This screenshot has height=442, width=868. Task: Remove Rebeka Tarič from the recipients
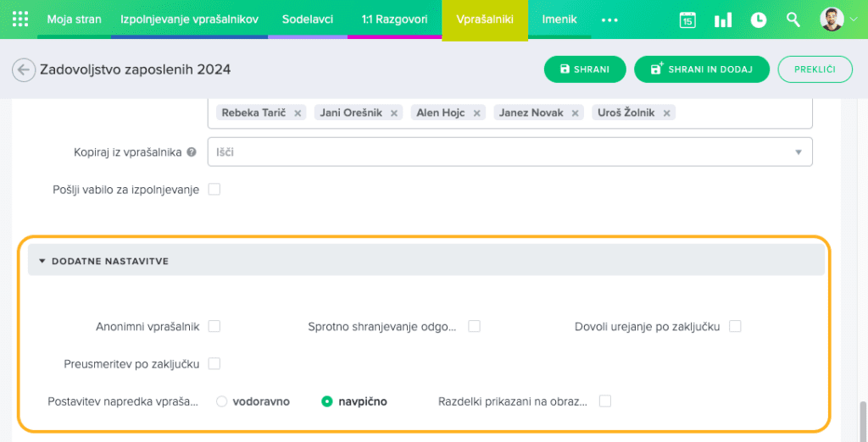pyautogui.click(x=298, y=113)
